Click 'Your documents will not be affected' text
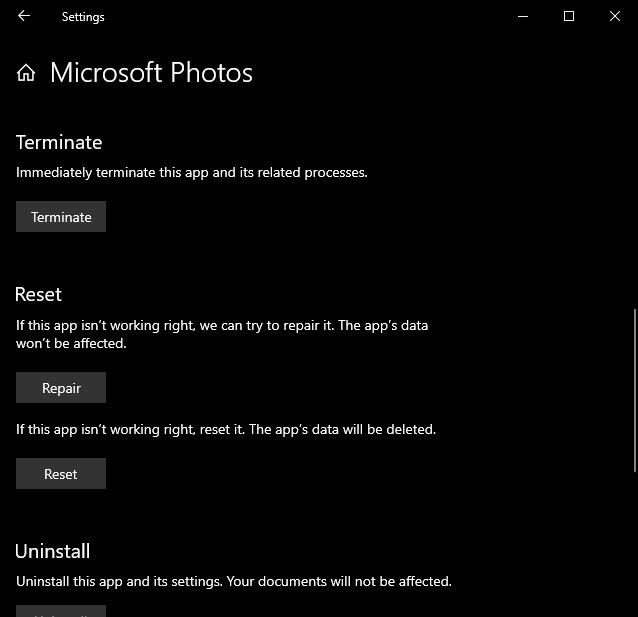This screenshot has width=638, height=617. click(x=339, y=581)
